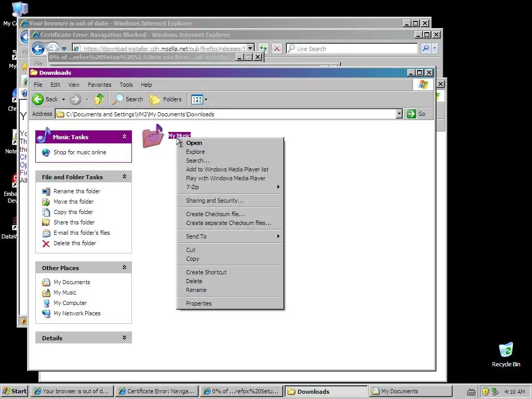Go up one folder level with Up icon
Screen dimensions: 532x399
(x=99, y=99)
